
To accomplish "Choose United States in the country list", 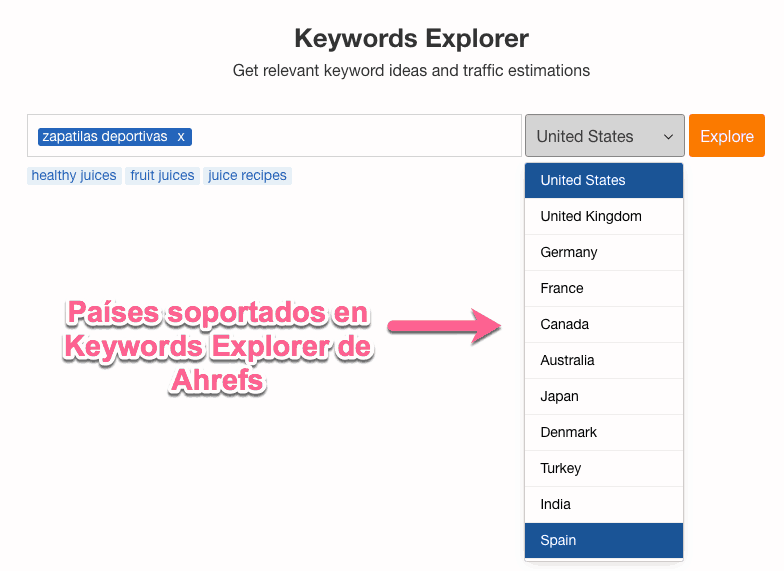I will [604, 180].
